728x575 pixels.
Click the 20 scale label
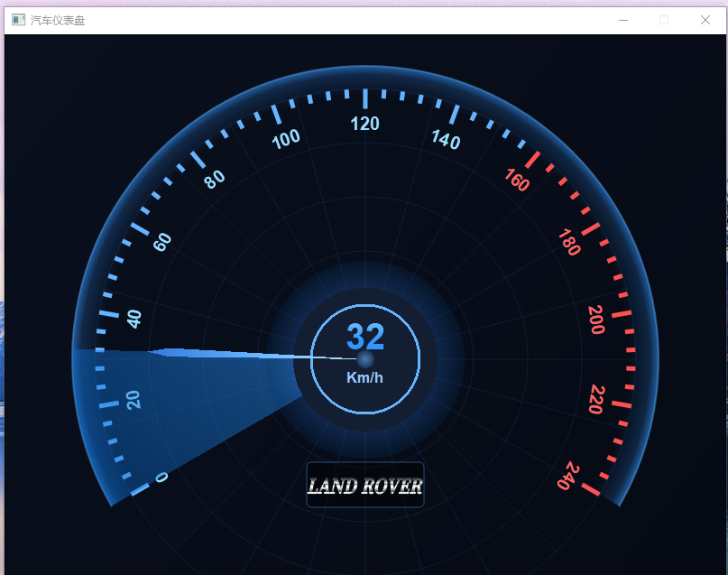[x=134, y=400]
